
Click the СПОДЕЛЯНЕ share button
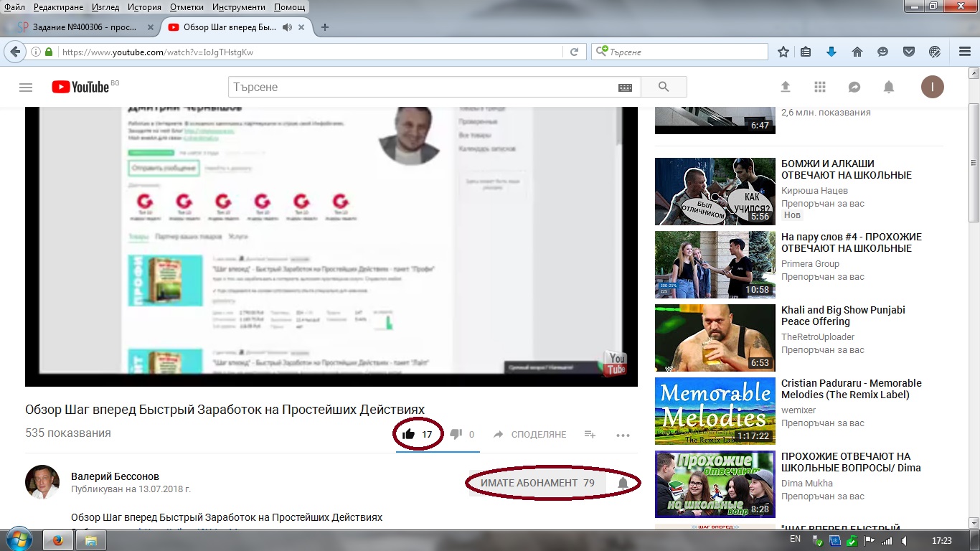click(529, 434)
